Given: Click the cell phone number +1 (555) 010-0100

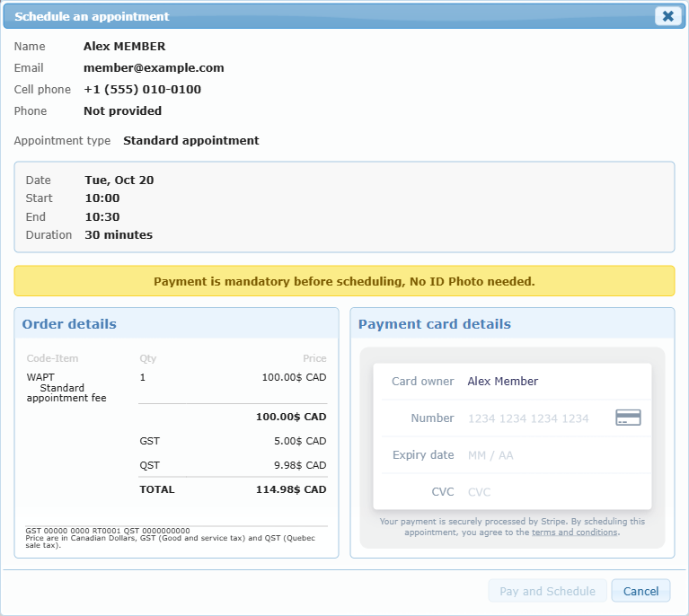Looking at the screenshot, I should click(142, 89).
